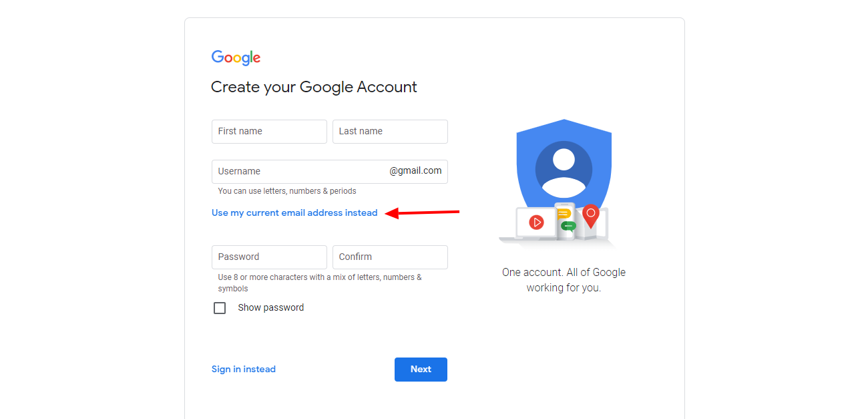
Task: Click the green chat bubble icon
Action: (x=568, y=226)
